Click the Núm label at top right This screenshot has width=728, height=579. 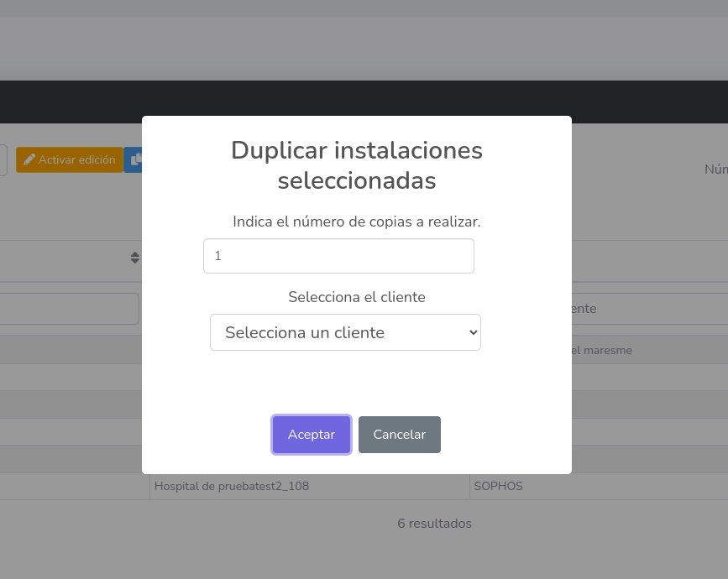coord(717,169)
